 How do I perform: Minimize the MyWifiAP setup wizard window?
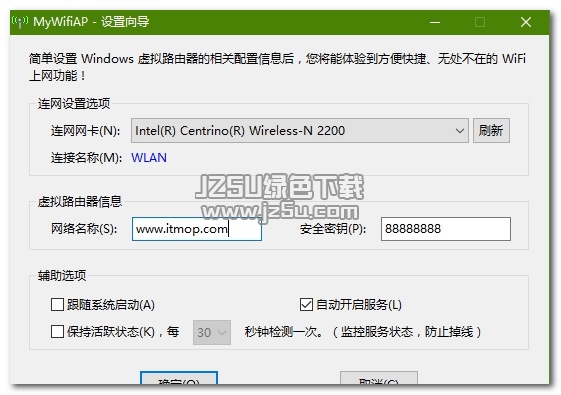pyautogui.click(x=435, y=22)
